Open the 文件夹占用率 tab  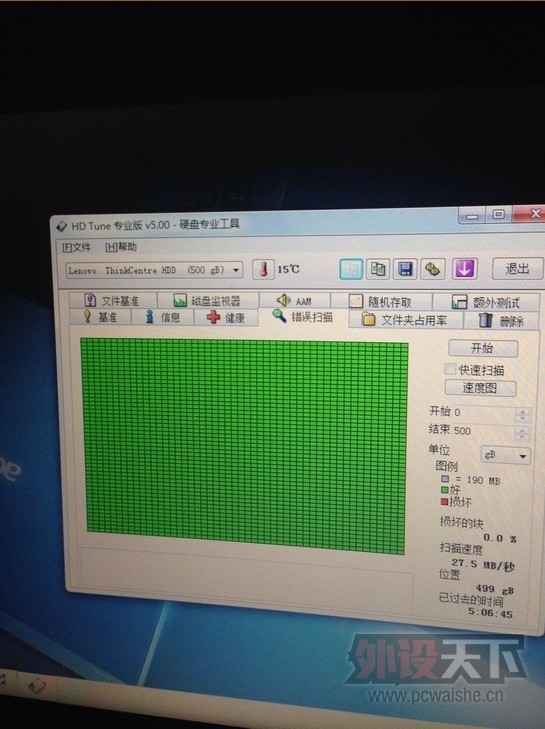click(x=405, y=320)
